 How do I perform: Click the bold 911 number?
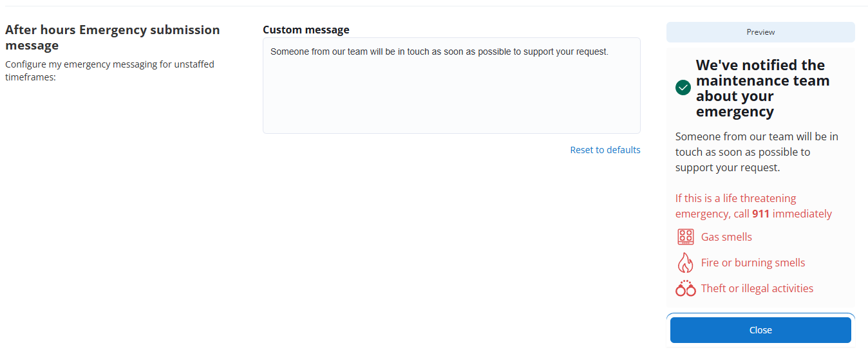point(760,214)
